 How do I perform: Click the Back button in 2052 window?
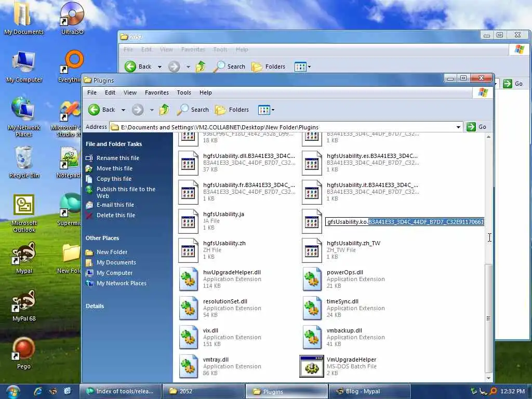[x=138, y=66]
